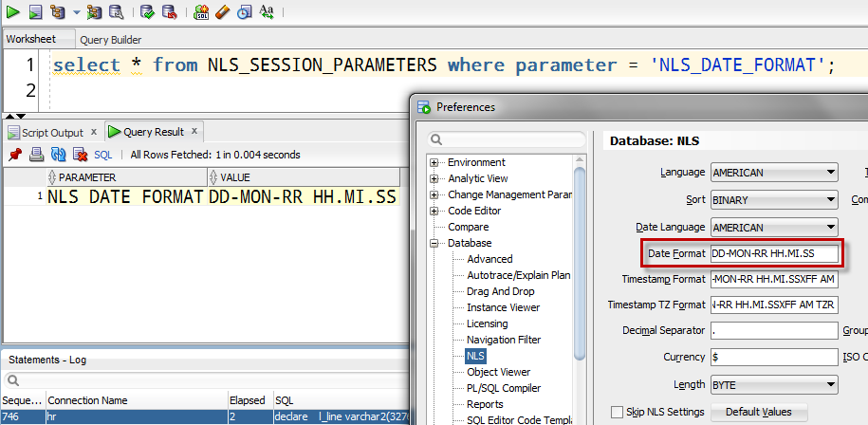
Task: Pin the query result with red pushpin
Action: point(15,155)
